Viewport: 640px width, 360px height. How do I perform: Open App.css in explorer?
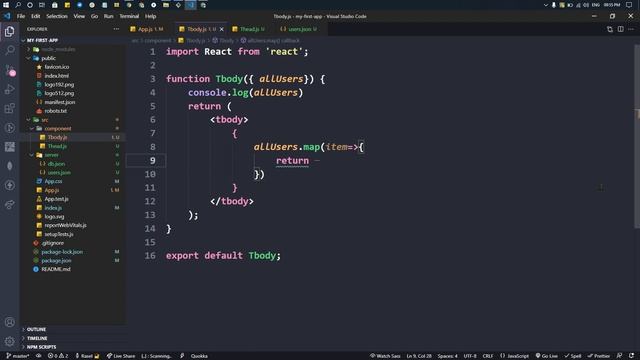pyautogui.click(x=53, y=181)
